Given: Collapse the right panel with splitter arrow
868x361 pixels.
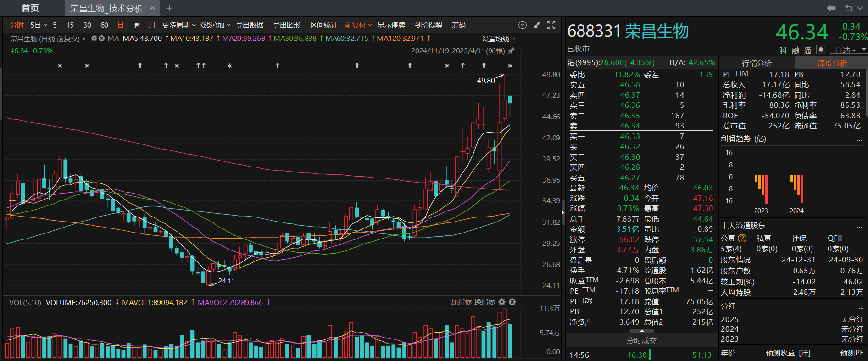Looking at the screenshot, I should click(563, 212).
